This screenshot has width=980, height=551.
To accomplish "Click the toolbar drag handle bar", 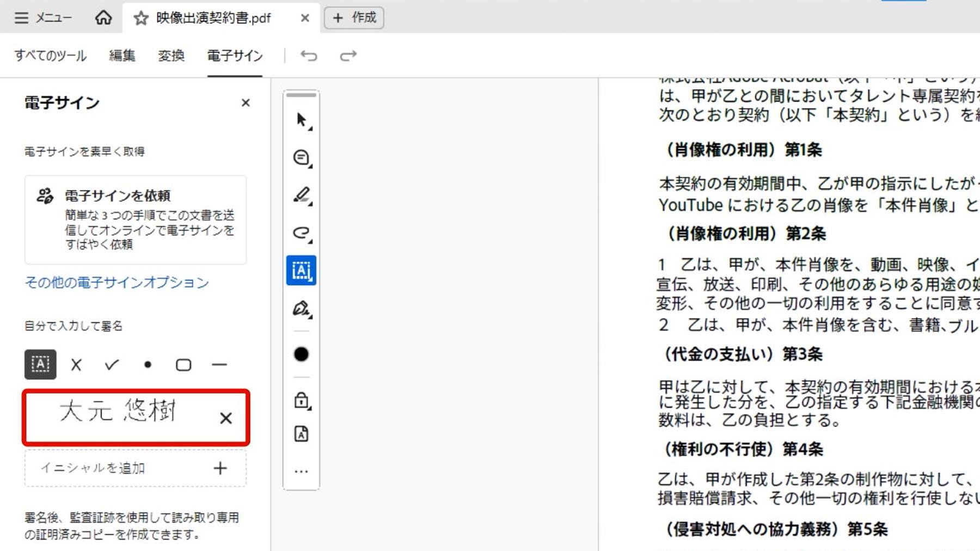I will click(301, 95).
